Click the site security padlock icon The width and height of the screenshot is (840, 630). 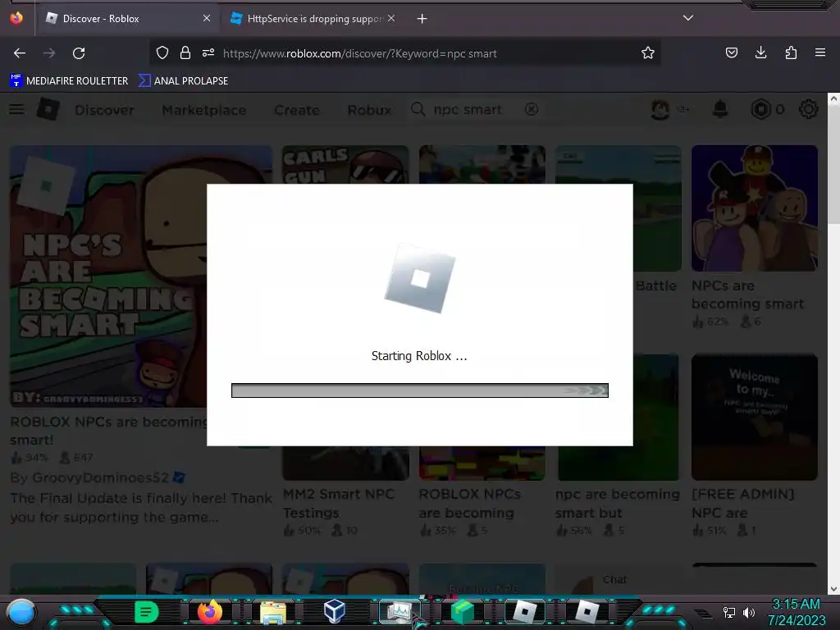(x=185, y=52)
